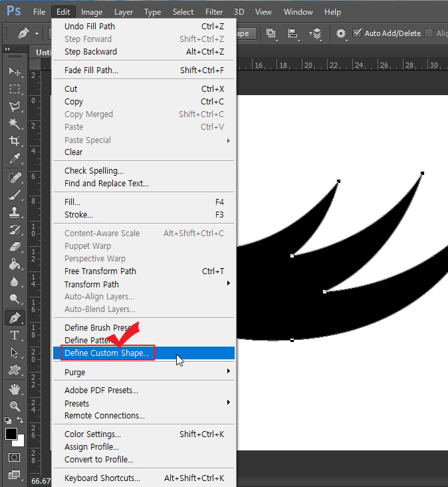
Task: Select the Crop tool
Action: (14, 140)
